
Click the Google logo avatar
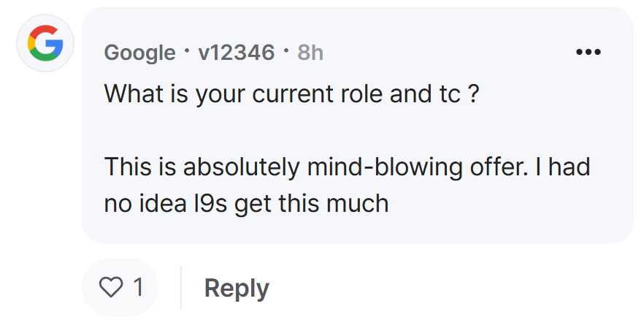tap(45, 43)
